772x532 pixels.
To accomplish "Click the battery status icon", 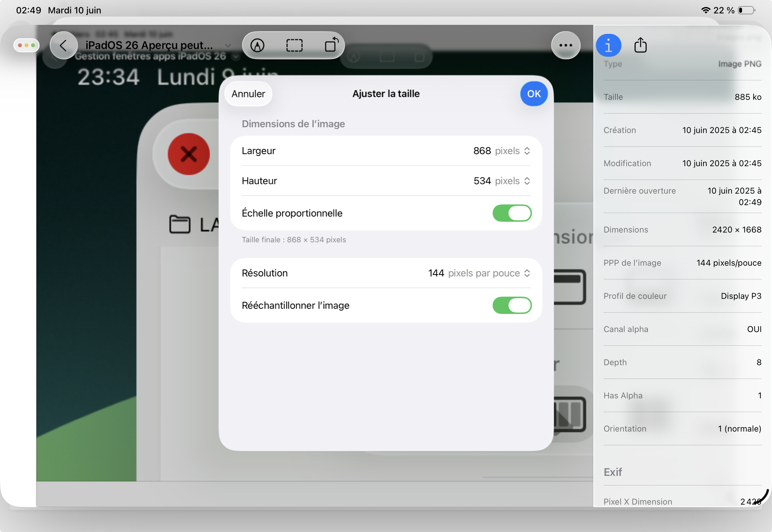I will coord(747,10).
